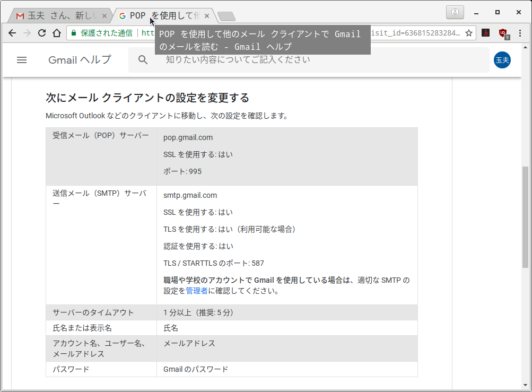Open a new browser tab
The image size is (532, 392).
(x=226, y=16)
